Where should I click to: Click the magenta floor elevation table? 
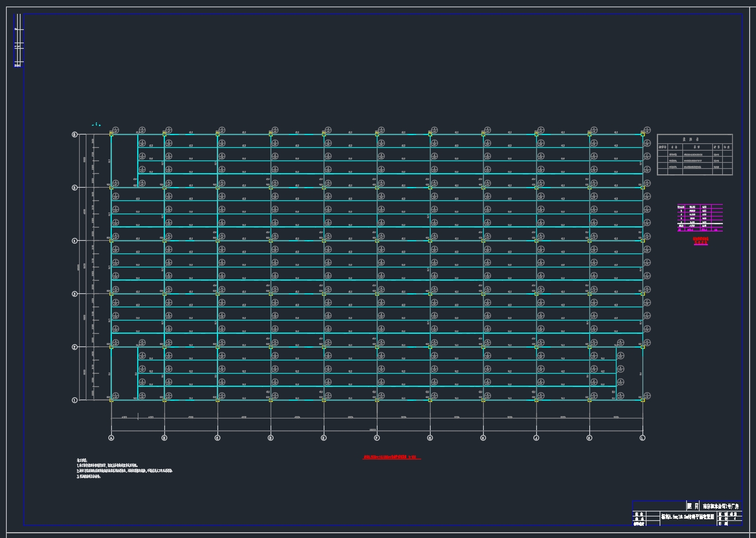(700, 218)
